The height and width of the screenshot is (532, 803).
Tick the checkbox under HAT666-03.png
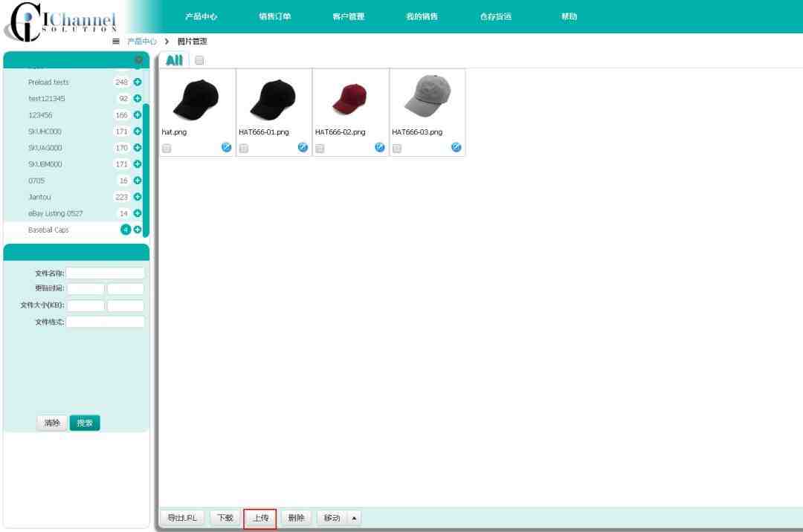coord(397,149)
